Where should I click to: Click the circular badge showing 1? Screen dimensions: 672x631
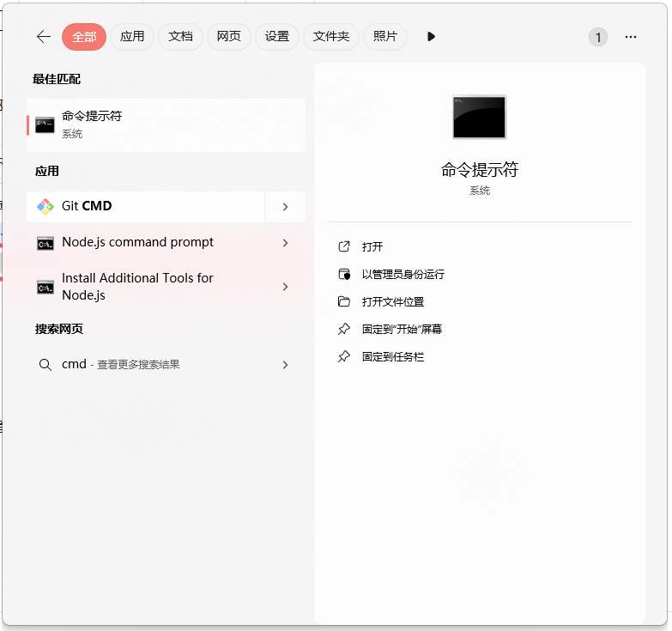[x=598, y=37]
